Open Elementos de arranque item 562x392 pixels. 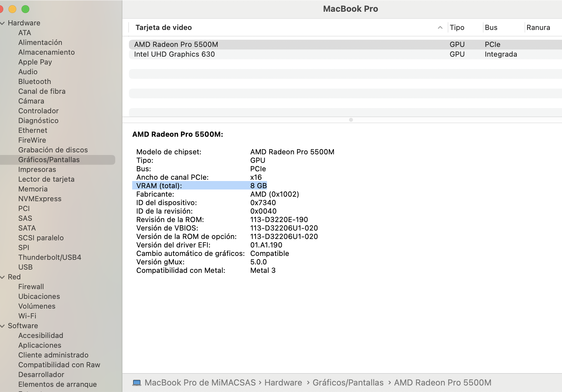[58, 385]
